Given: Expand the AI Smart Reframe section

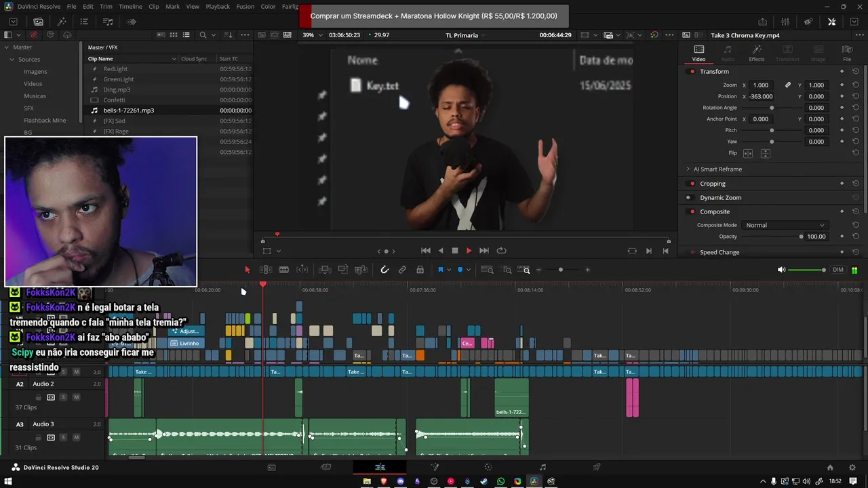Looking at the screenshot, I should (688, 169).
